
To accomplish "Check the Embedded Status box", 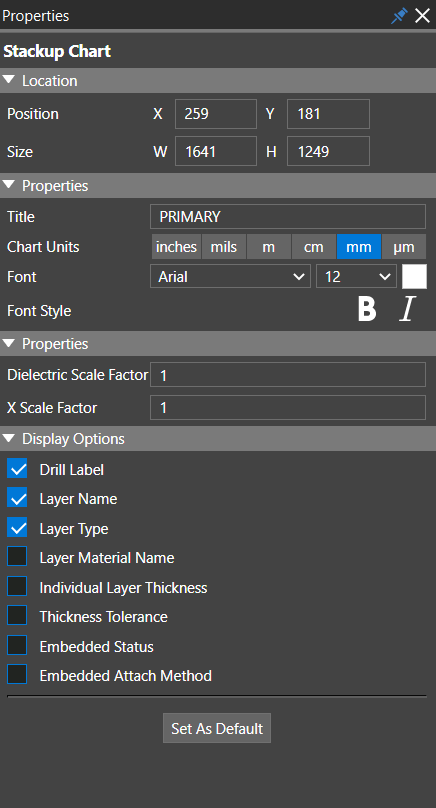I will [x=17, y=646].
